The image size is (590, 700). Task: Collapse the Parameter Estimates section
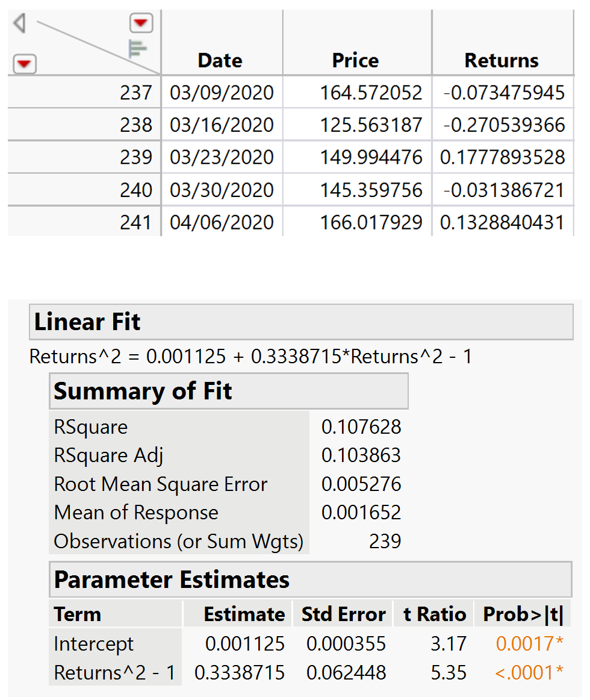coord(311,580)
